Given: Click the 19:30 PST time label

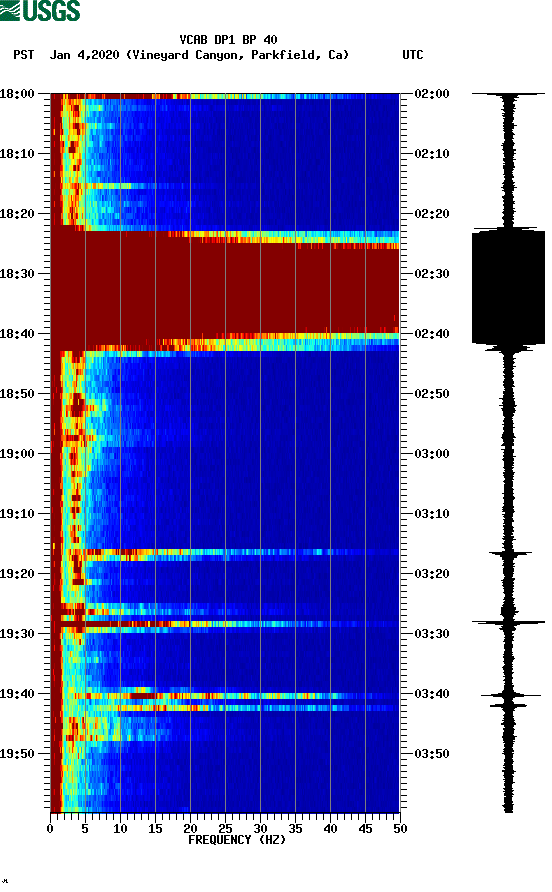Looking at the screenshot, I should (17, 634).
